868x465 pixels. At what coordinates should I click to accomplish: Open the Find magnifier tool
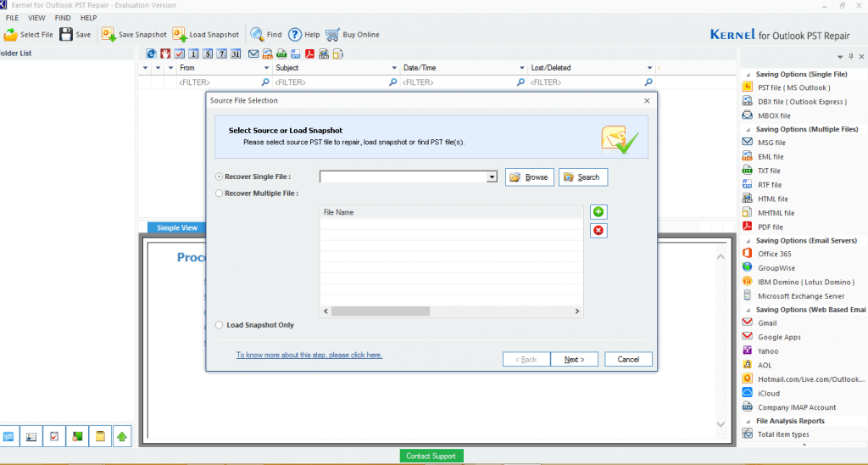click(257, 34)
